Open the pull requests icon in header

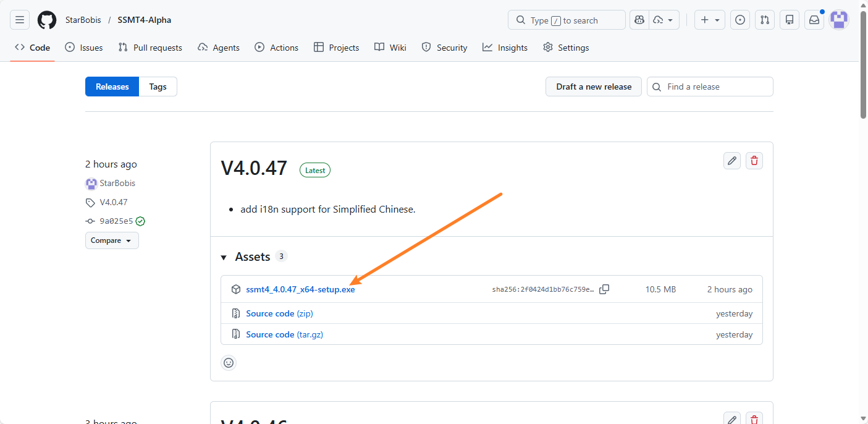point(765,20)
